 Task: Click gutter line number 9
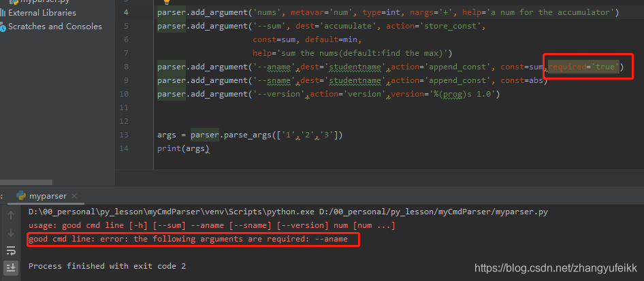click(x=126, y=80)
